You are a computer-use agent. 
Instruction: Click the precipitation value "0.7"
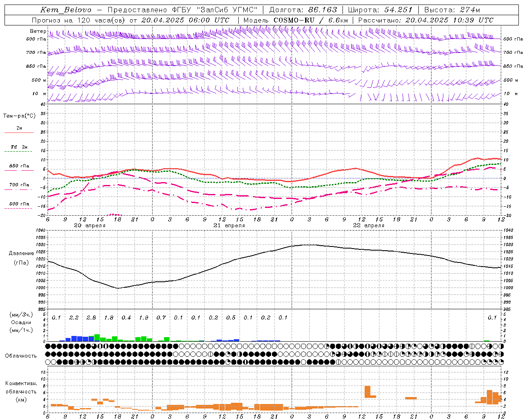pyautogui.click(x=161, y=318)
